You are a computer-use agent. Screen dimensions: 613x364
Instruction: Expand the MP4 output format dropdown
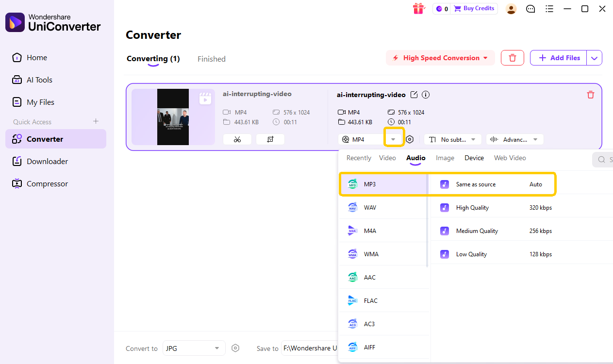(x=394, y=139)
